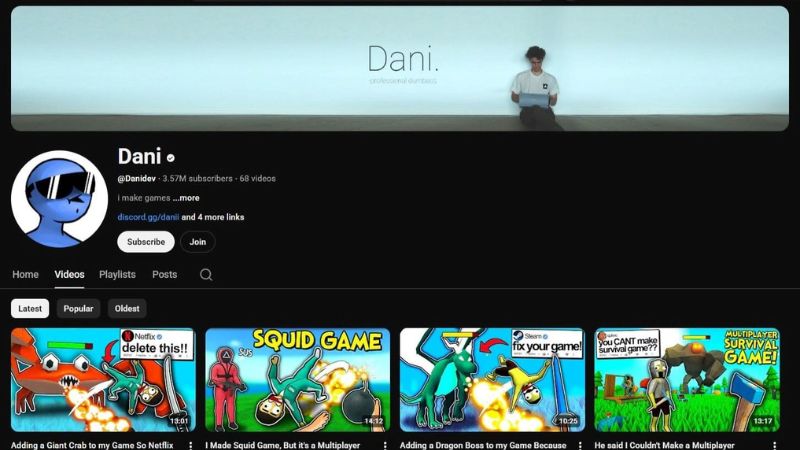
Task: Play the Squid Game multiplayer thumbnail
Action: click(298, 380)
